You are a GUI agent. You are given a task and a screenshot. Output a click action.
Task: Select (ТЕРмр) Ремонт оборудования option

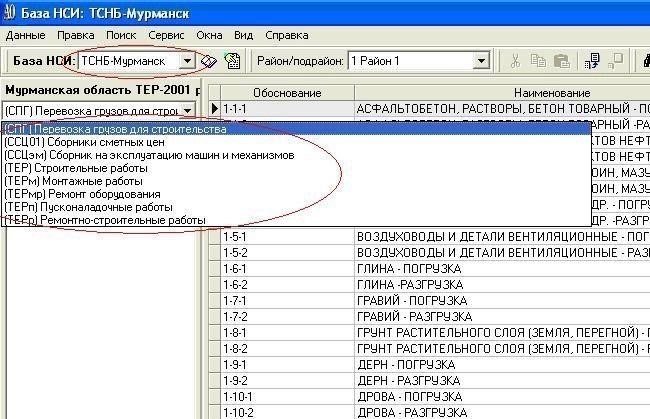click(x=297, y=194)
